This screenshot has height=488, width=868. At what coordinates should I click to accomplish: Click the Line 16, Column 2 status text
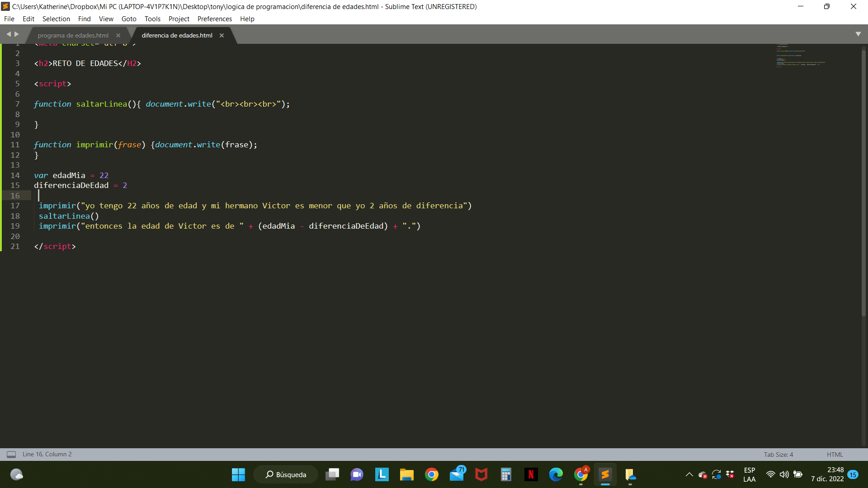pos(47,455)
